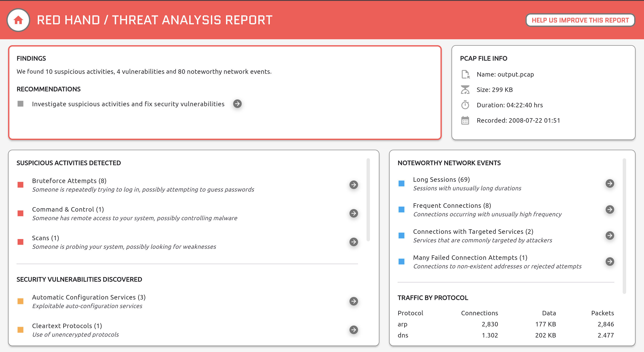The width and height of the screenshot is (644, 352).
Task: Click the 2,846 packets value
Action: (606, 324)
